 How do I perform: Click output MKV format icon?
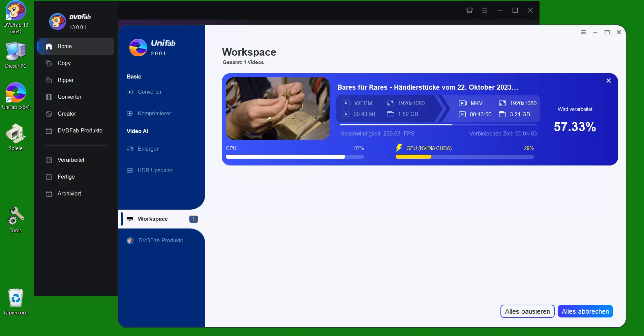click(x=463, y=103)
